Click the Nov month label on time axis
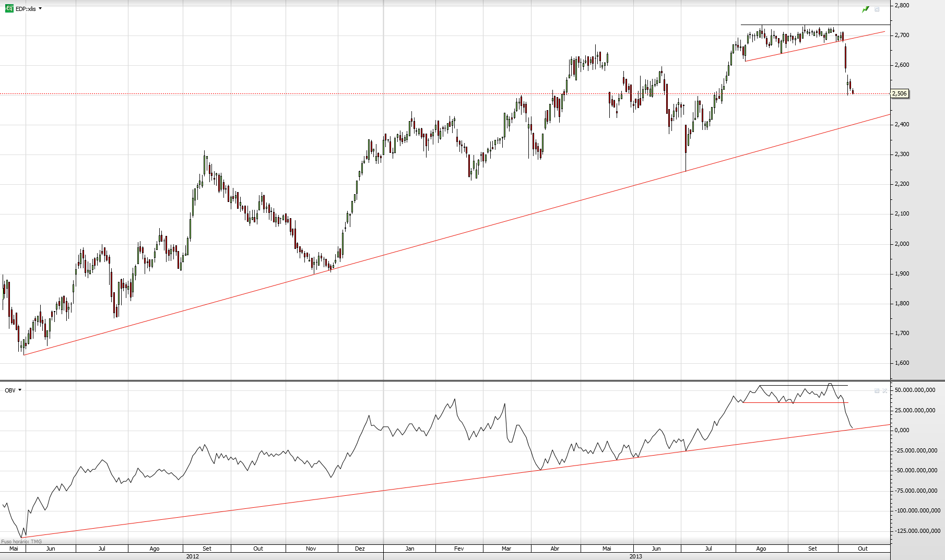Image resolution: width=945 pixels, height=560 pixels. pos(311,549)
